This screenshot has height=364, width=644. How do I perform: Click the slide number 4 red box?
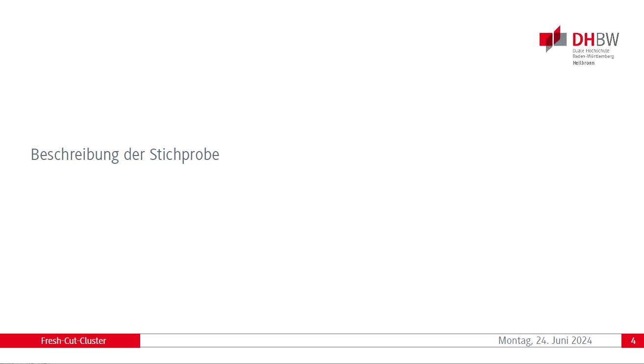pos(633,340)
